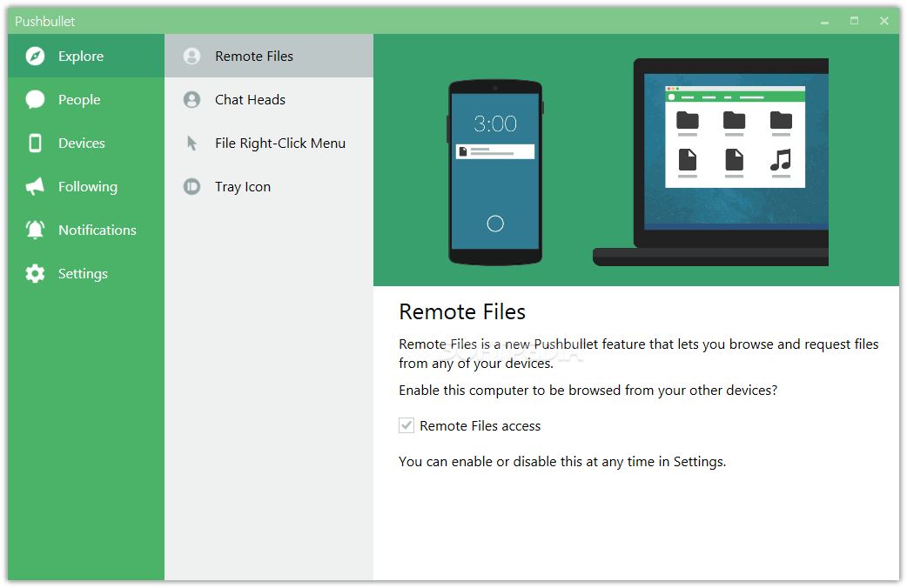
Task: Click the Remote Files avatar icon
Action: coord(192,56)
